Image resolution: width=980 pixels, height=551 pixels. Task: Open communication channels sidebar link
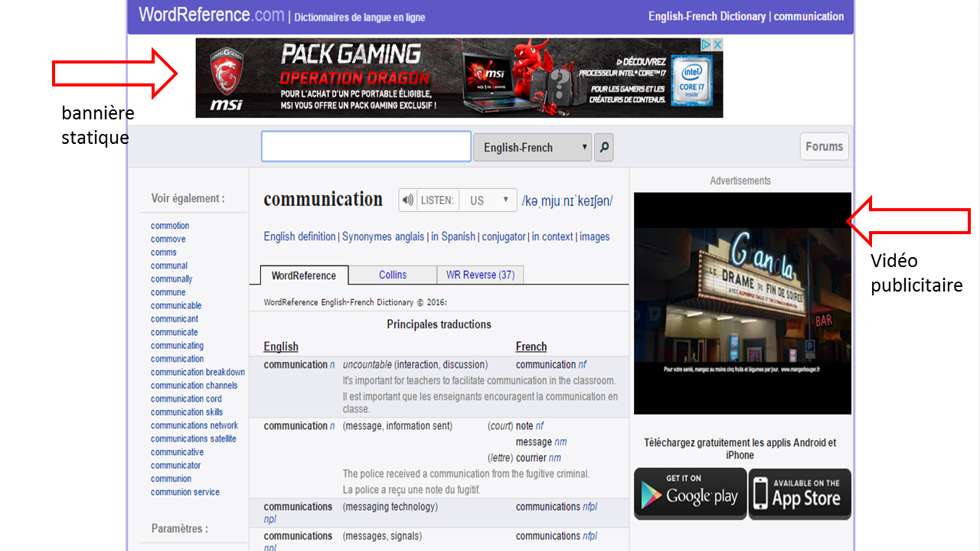tap(194, 385)
